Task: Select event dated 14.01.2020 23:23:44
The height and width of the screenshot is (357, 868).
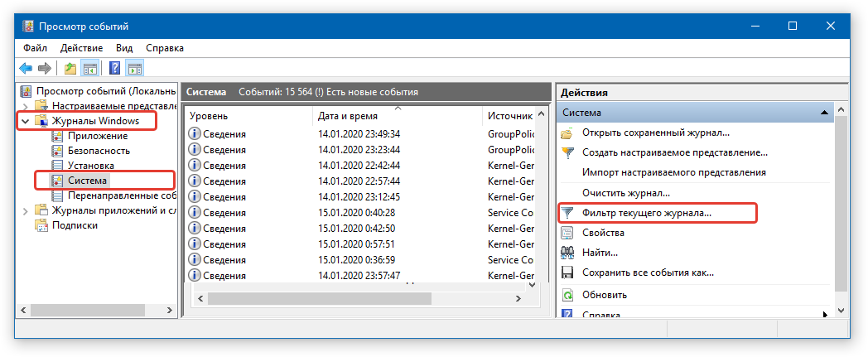Action: coord(359,150)
